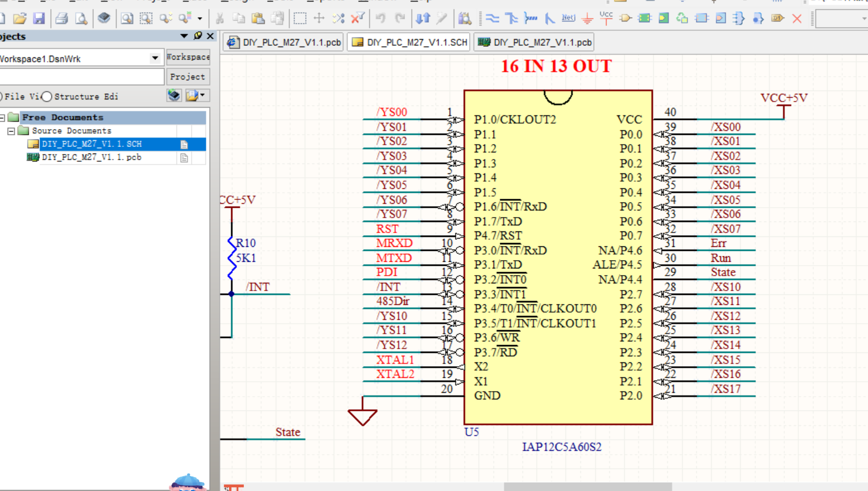868x491 pixels.
Task: Select the Place No ERC red cross
Action: pyautogui.click(x=797, y=18)
